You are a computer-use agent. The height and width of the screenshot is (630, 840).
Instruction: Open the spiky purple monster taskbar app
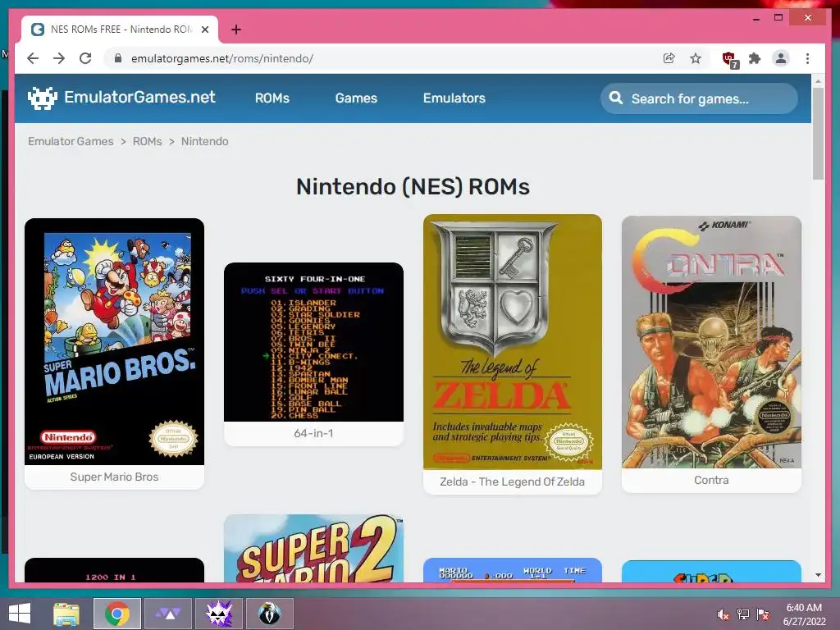click(x=219, y=614)
